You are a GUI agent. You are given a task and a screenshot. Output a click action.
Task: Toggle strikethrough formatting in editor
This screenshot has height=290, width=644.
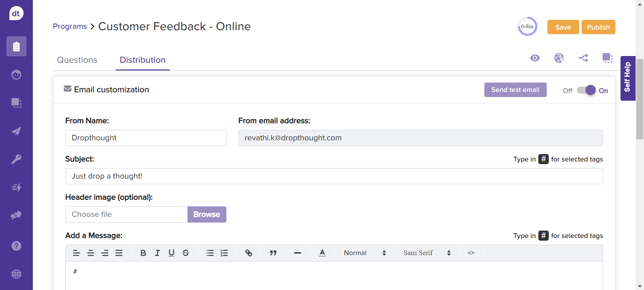[185, 253]
